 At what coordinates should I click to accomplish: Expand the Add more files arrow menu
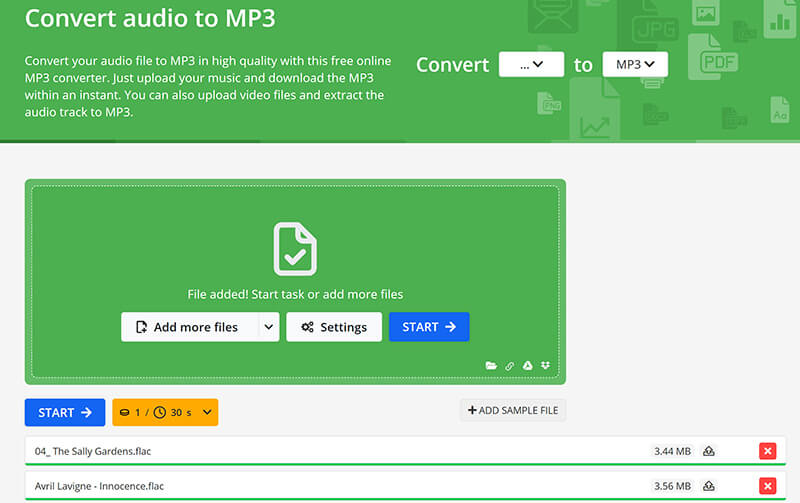tap(269, 327)
